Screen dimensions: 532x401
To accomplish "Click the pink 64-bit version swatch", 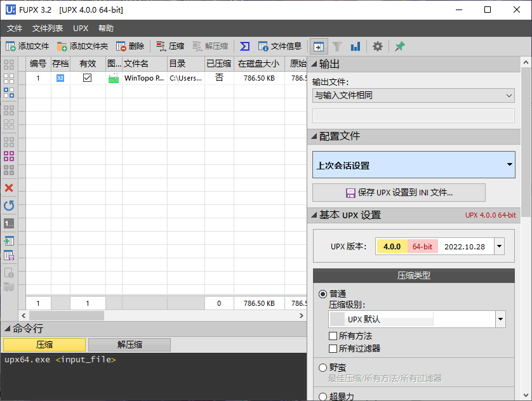I will pos(422,246).
